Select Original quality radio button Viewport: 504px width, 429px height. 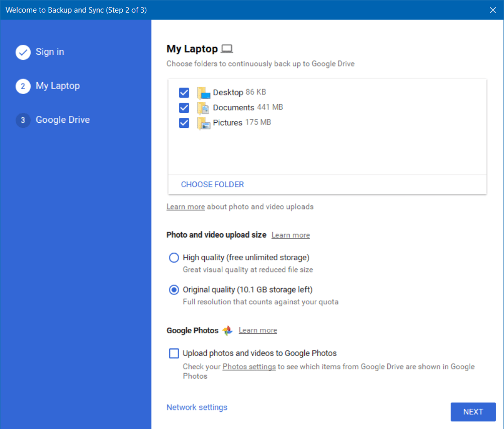point(174,290)
